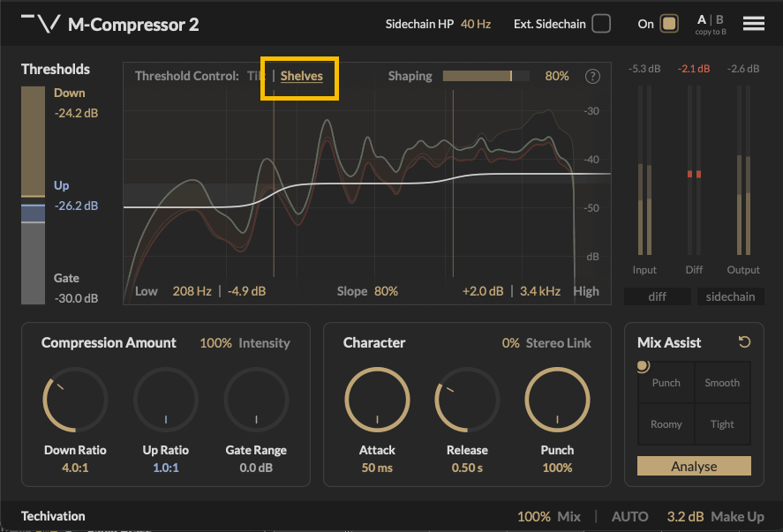Click the Gate threshold slider segment
The width and height of the screenshot is (783, 532).
click(33, 264)
